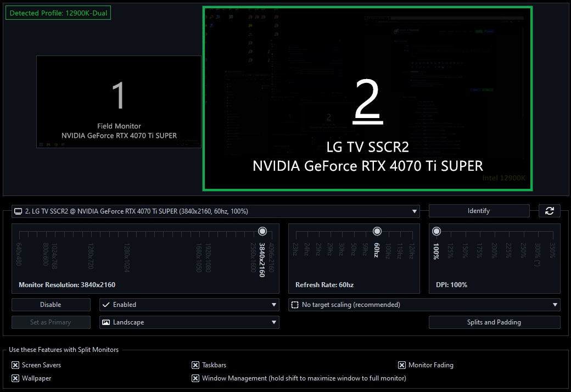Click the checkmark icon beside Enabled
571x392 pixels.
[x=106, y=305]
